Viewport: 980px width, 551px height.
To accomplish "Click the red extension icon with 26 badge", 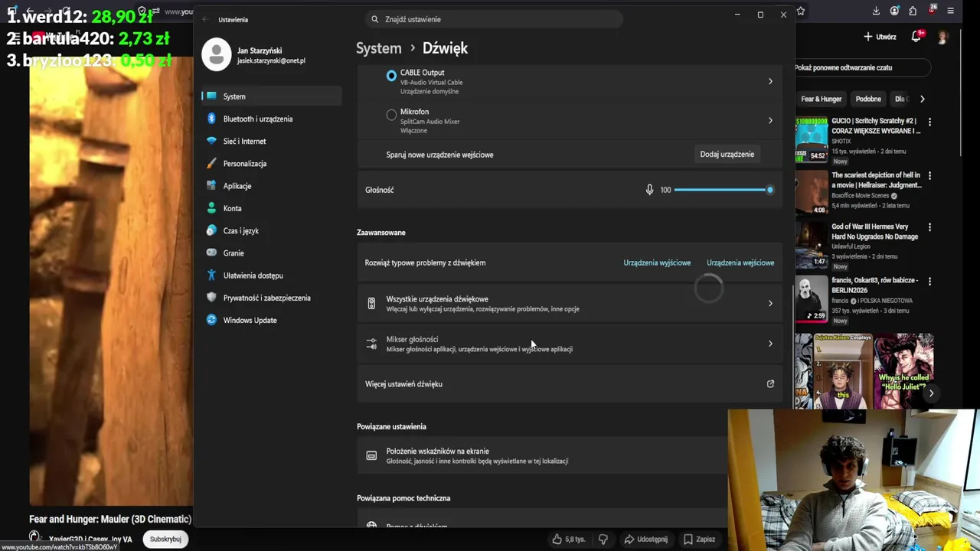I will point(932,11).
